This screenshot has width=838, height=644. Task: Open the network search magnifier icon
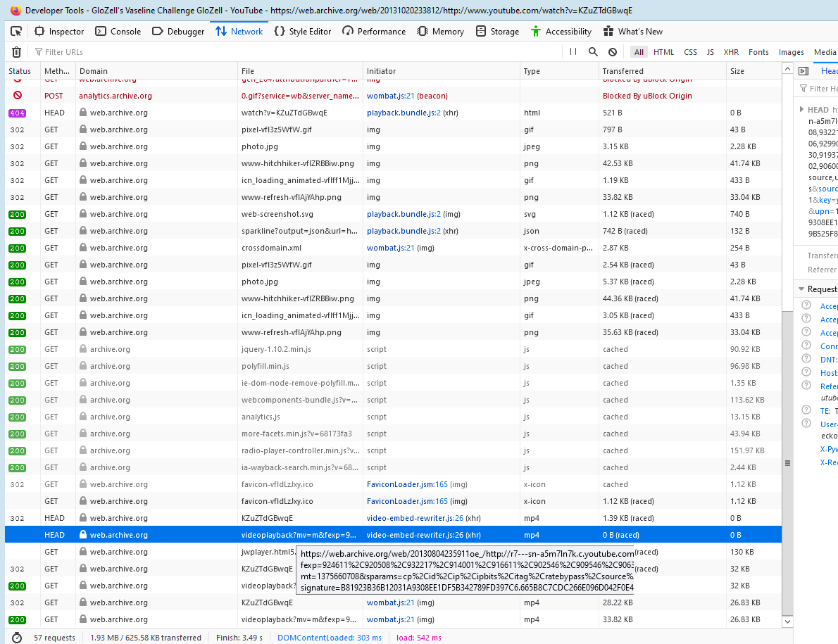(x=593, y=52)
